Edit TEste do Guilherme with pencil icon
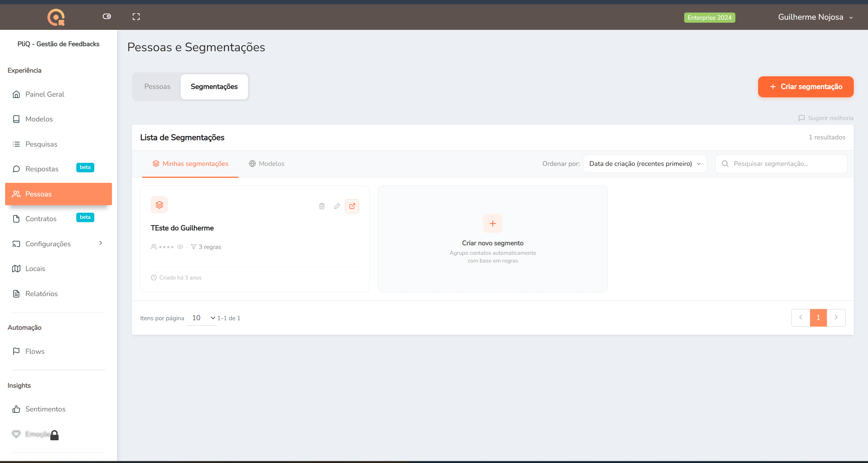Image resolution: width=868 pixels, height=463 pixels. point(337,206)
